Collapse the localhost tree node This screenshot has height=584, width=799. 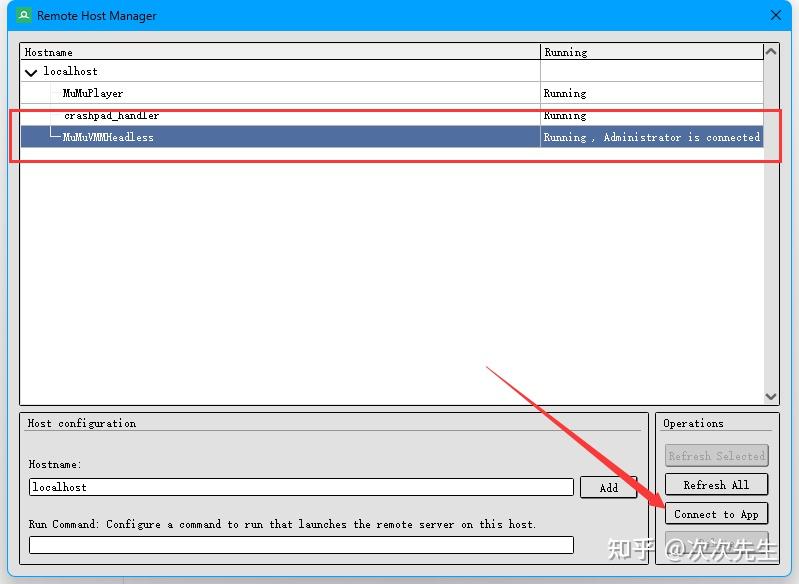coord(31,72)
